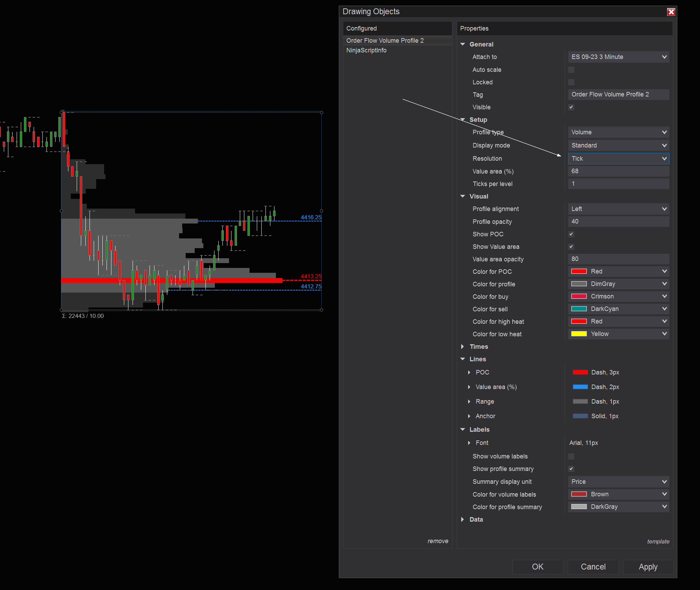Image resolution: width=700 pixels, height=590 pixels.
Task: Uncheck the Show Value area checkbox
Action: click(571, 247)
